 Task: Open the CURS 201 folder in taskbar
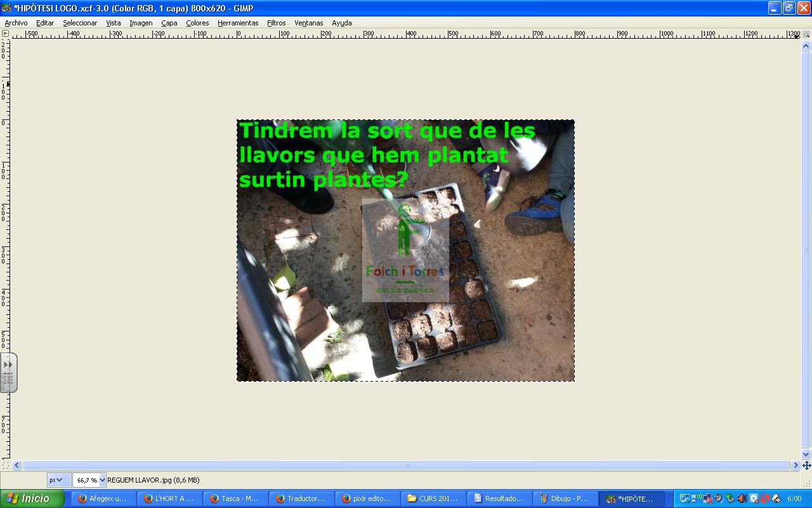point(434,498)
